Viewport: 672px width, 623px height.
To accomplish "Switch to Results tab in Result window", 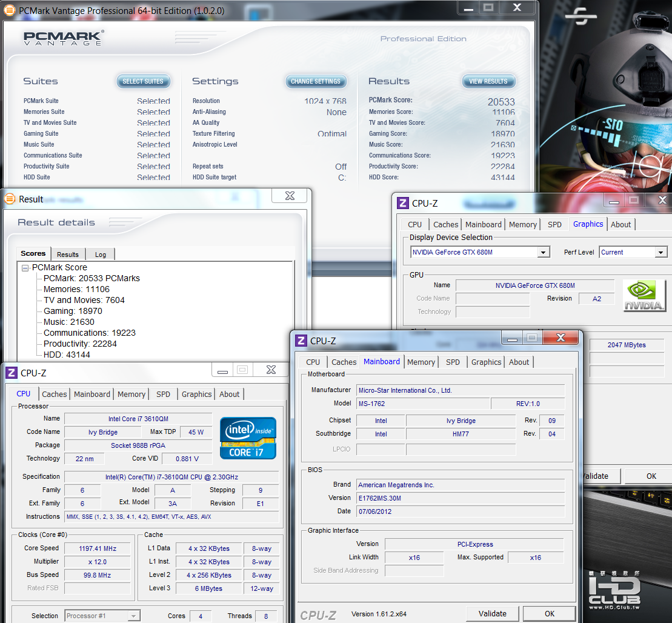I will pyautogui.click(x=68, y=255).
